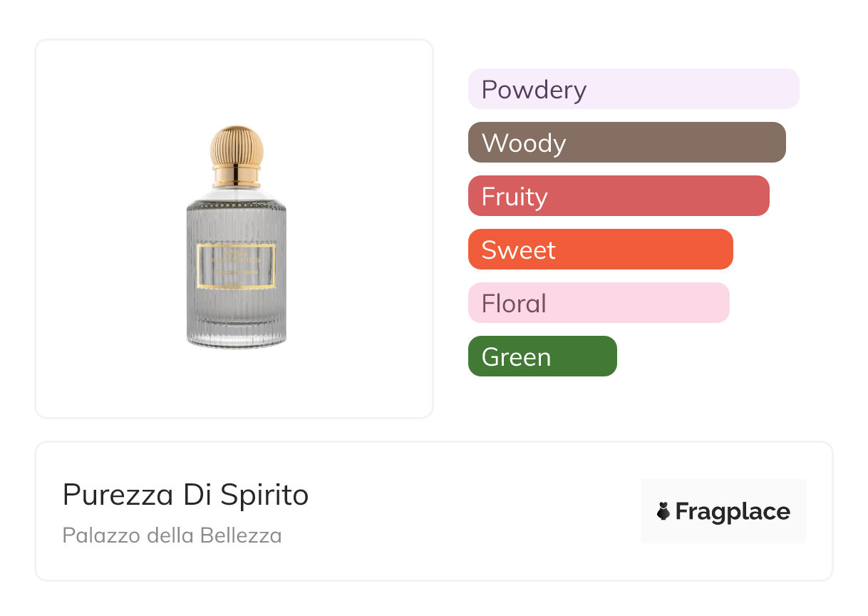The height and width of the screenshot is (616, 868).
Task: Click the gold ribbed bottle cap
Action: 237,147
